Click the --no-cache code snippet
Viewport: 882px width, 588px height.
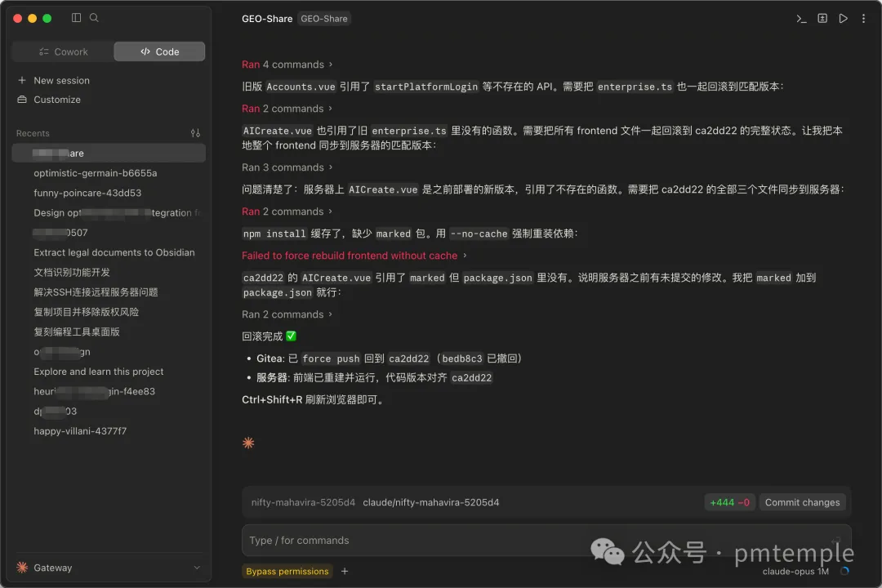[x=479, y=234]
